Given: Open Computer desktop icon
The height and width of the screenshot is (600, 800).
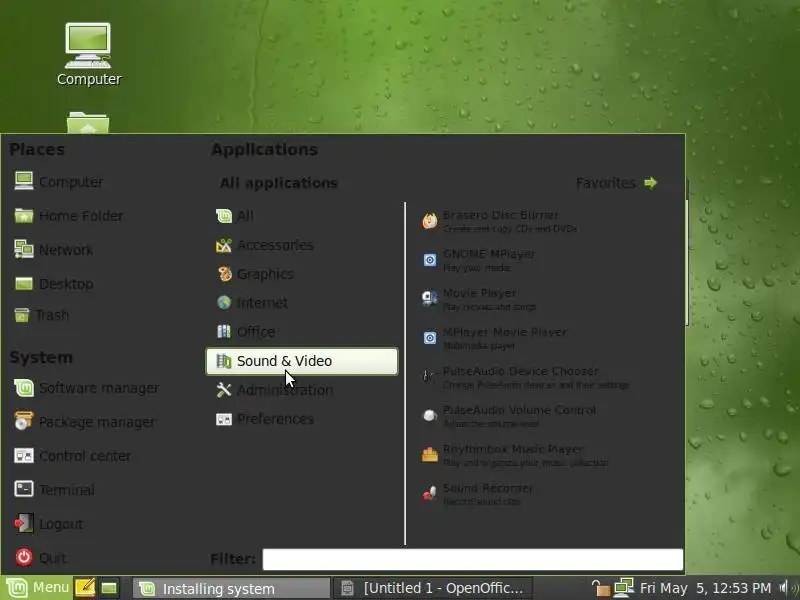Looking at the screenshot, I should click(x=88, y=54).
